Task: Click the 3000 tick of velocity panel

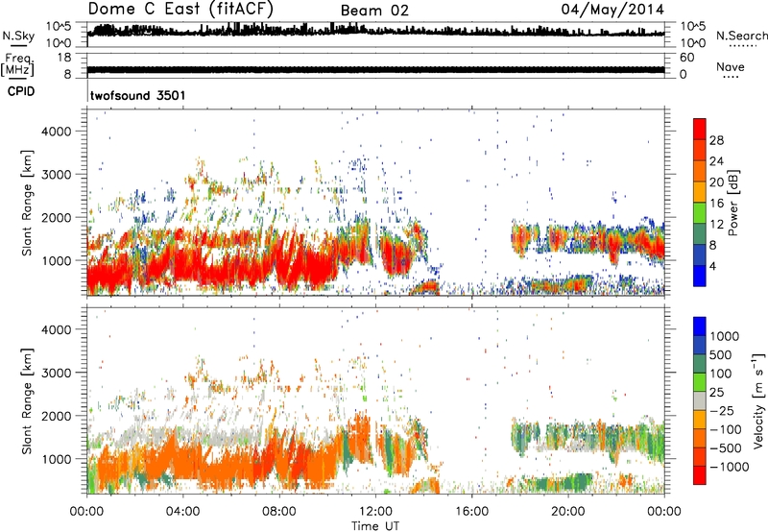Action: tap(57, 373)
